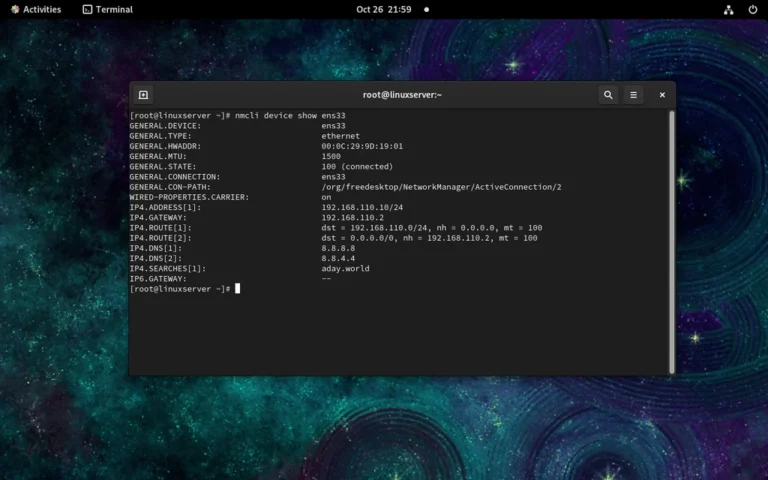Open the calendar from Oct 26 21:59 clock
Screen dimensions: 768x480
[383, 9]
